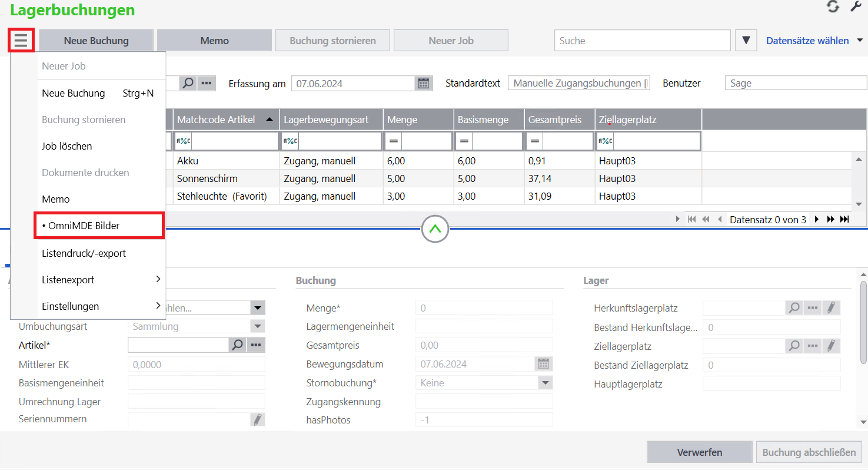
Task: Click the pencil icon next to Seriennummern
Action: [257, 419]
